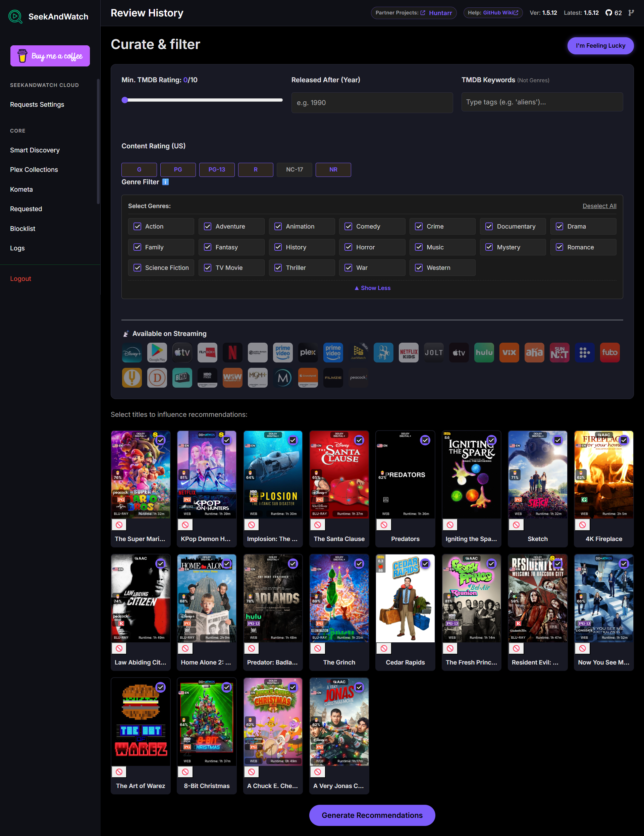644x836 pixels.
Task: Select the BHD streaming icon
Action: click(x=182, y=378)
